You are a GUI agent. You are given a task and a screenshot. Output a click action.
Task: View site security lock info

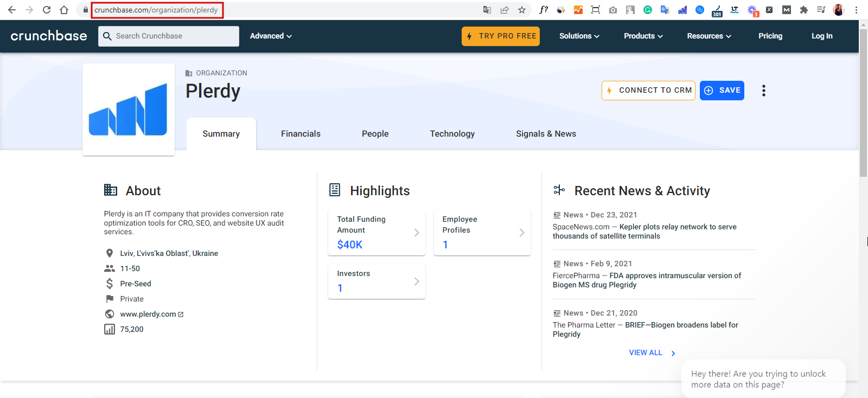click(86, 10)
